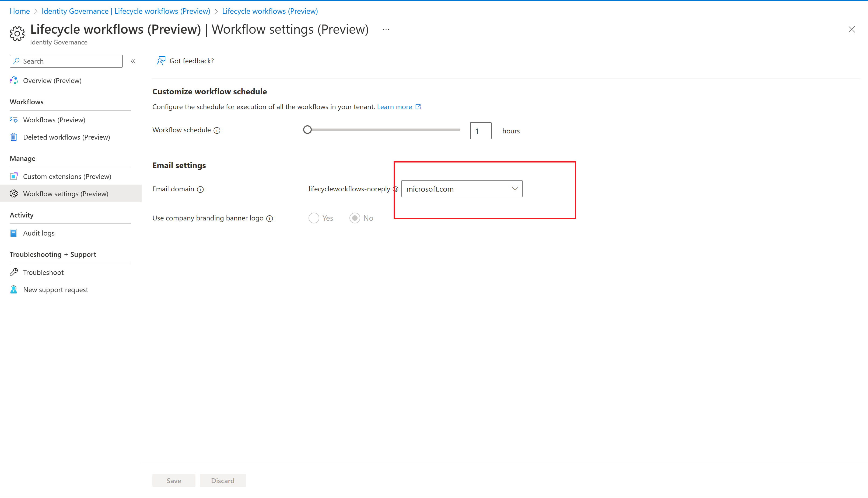Click the Discard button
Screen dimensions: 868x498
point(223,480)
